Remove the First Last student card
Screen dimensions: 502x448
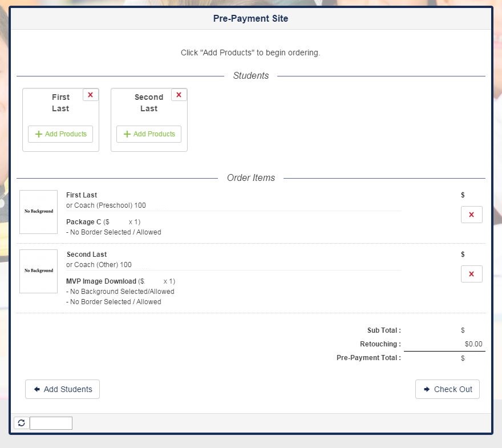point(90,95)
